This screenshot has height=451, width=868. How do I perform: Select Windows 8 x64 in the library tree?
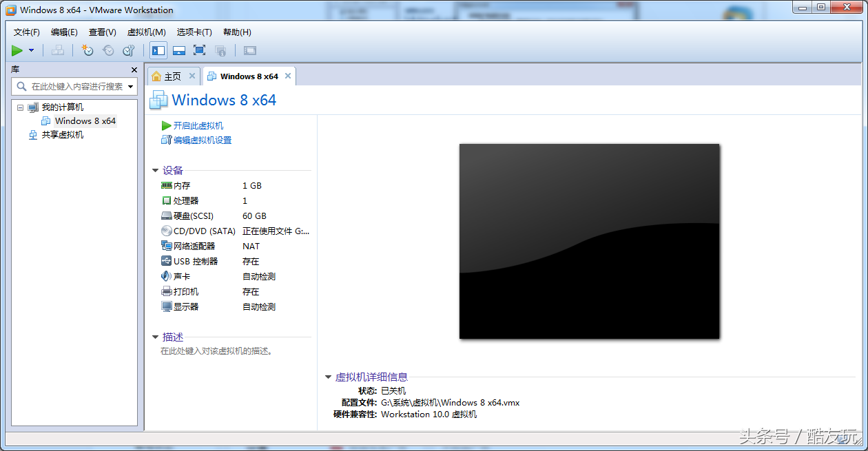pos(85,121)
